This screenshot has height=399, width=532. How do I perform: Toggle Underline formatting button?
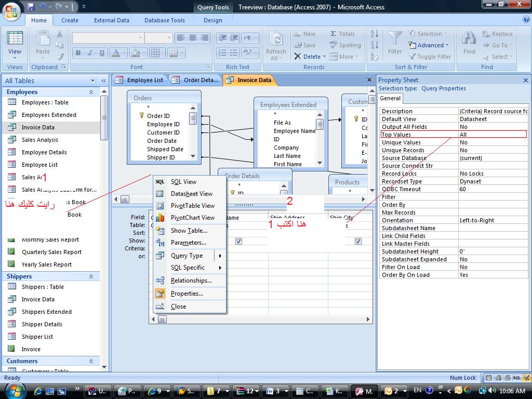[102, 53]
